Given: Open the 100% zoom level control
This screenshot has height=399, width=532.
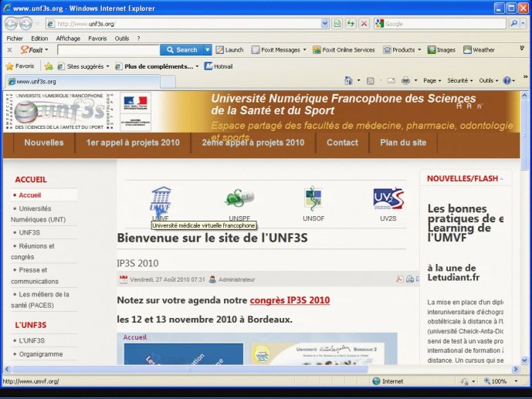Looking at the screenshot, I should click(501, 381).
